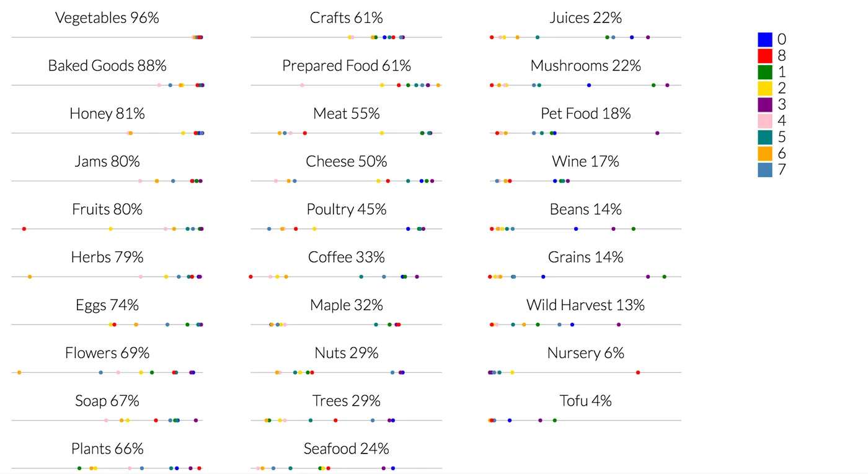868x474 pixels.
Task: Select the red legend swatch labeled 8
Action: pos(765,56)
